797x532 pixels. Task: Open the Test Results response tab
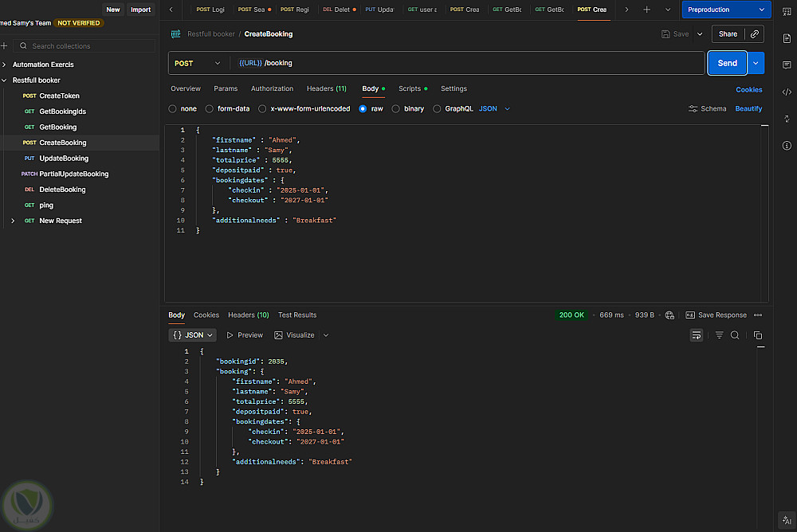(296, 315)
